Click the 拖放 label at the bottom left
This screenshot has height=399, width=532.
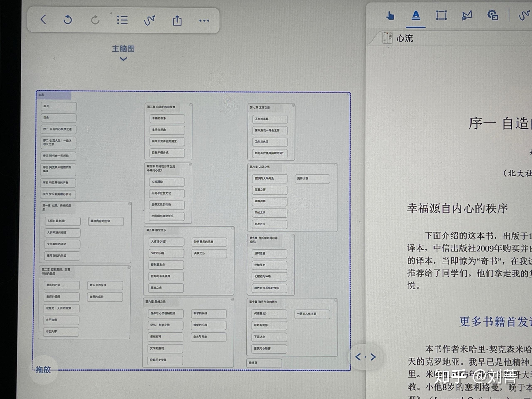[43, 371]
